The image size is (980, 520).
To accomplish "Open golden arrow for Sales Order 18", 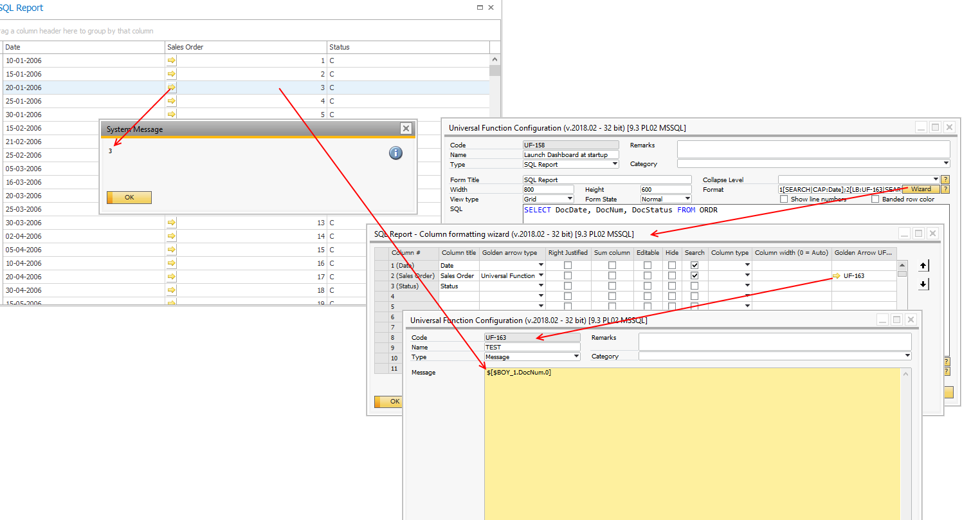I will click(x=172, y=290).
